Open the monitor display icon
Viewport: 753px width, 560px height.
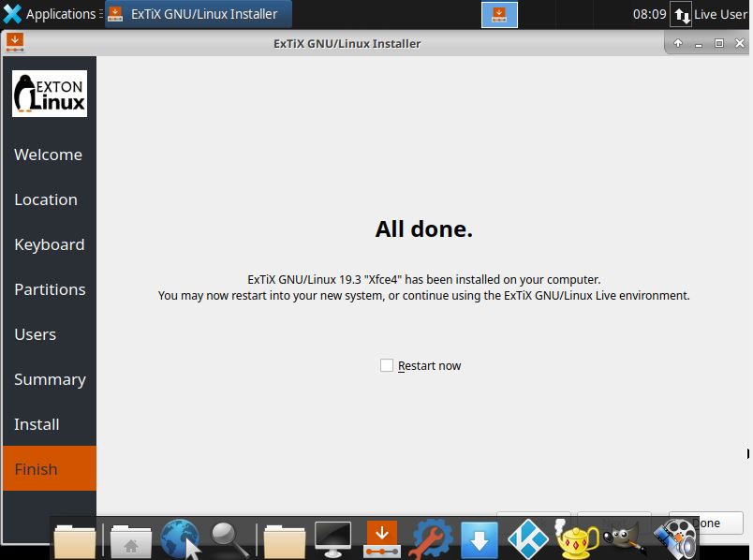point(332,538)
